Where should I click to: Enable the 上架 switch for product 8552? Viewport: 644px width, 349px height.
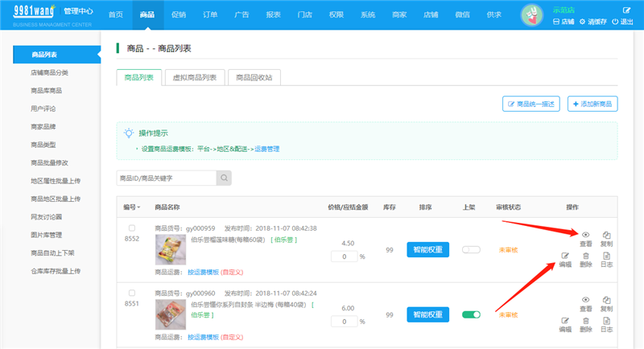(x=471, y=249)
